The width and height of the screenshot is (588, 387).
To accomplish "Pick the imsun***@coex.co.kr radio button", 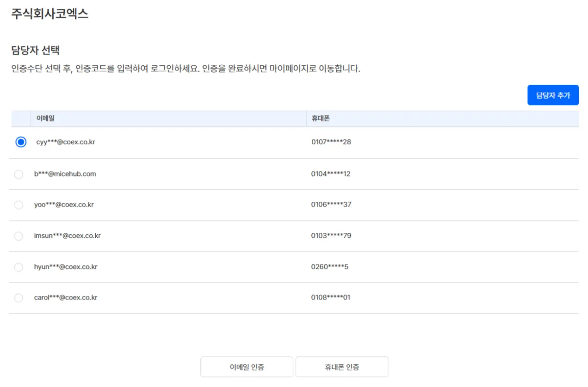I will 19,236.
